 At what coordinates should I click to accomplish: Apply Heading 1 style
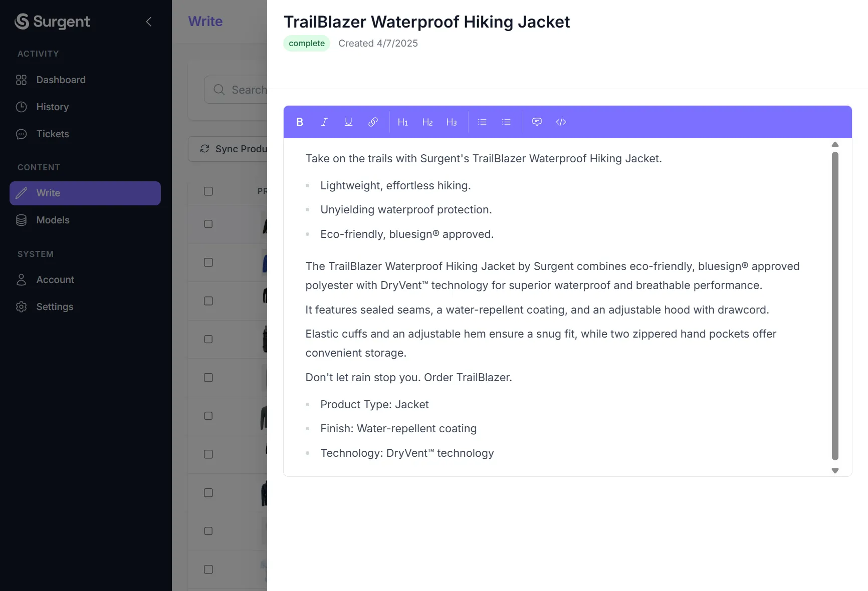coord(403,122)
